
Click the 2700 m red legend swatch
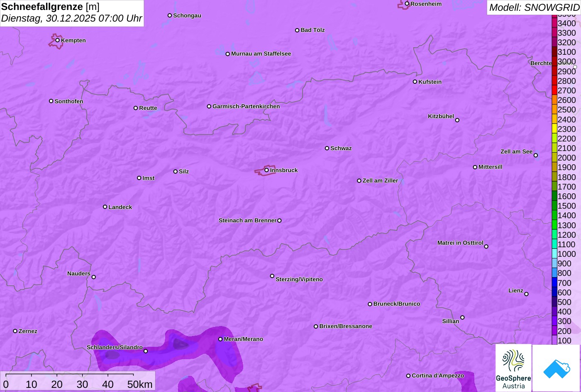pos(554,90)
